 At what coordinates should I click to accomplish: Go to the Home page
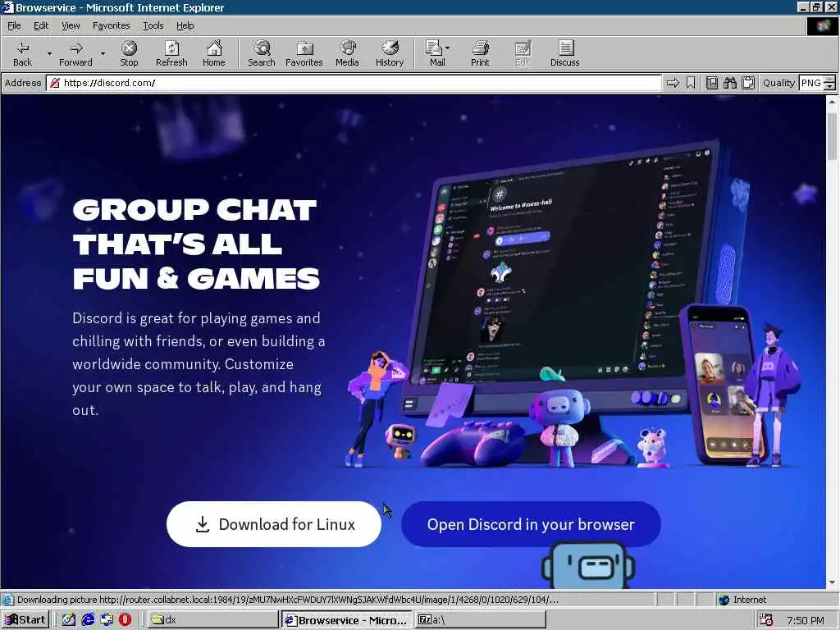click(x=214, y=53)
